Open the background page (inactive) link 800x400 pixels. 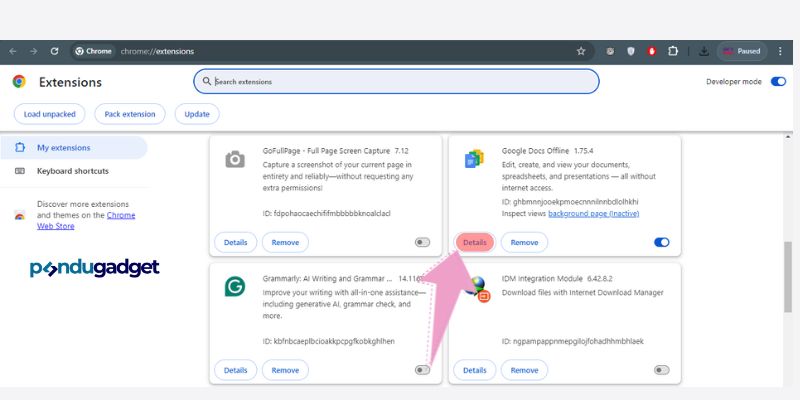coord(593,213)
